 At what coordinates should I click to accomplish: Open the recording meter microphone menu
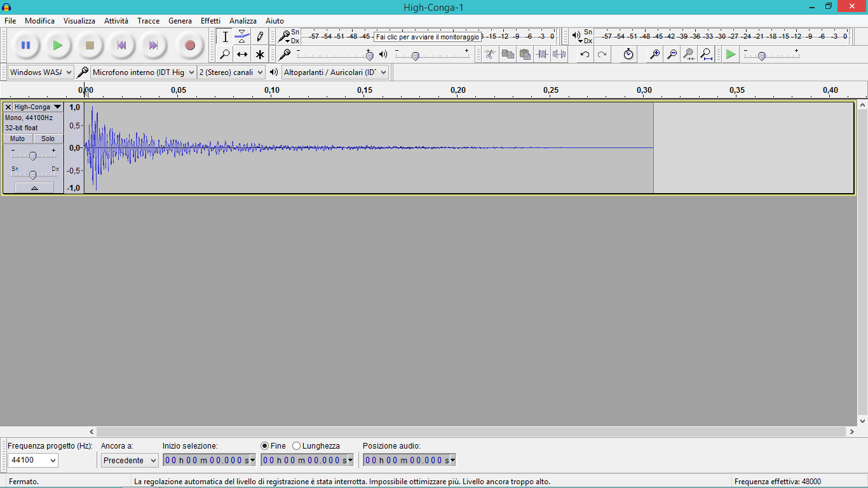[x=285, y=37]
